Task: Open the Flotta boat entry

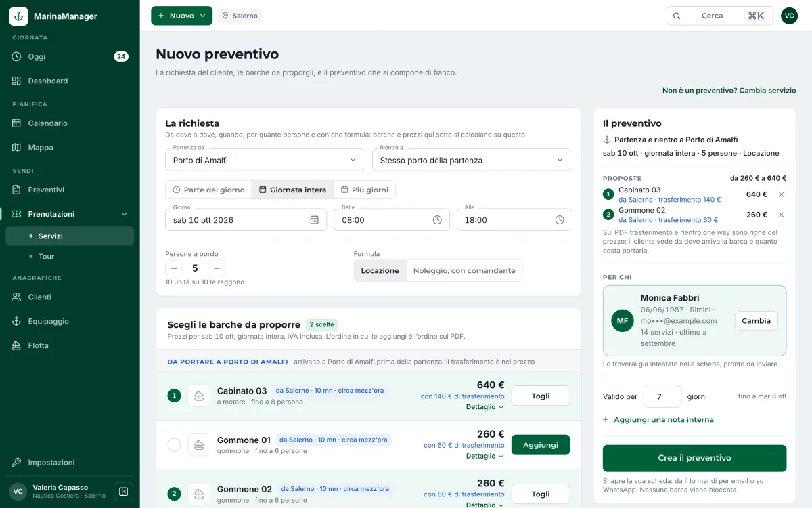Action: click(70, 345)
